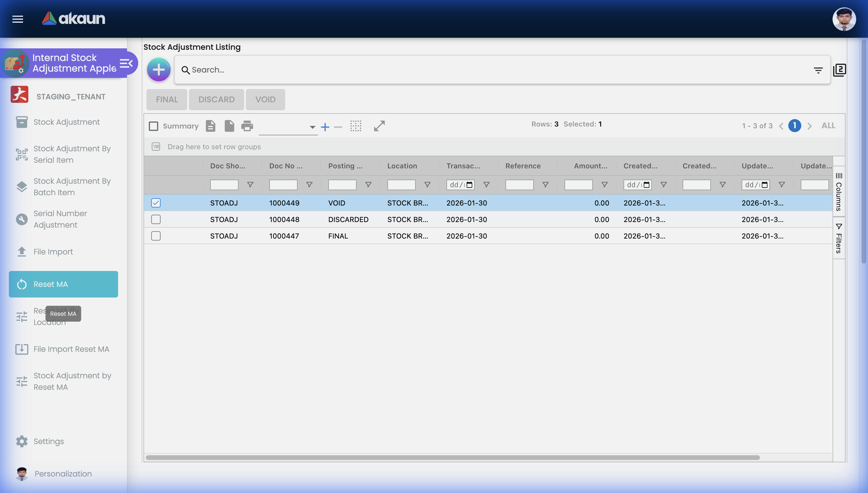Image resolution: width=868 pixels, height=493 pixels.
Task: Click the blue plus icon beside the dropdown
Action: pyautogui.click(x=325, y=127)
